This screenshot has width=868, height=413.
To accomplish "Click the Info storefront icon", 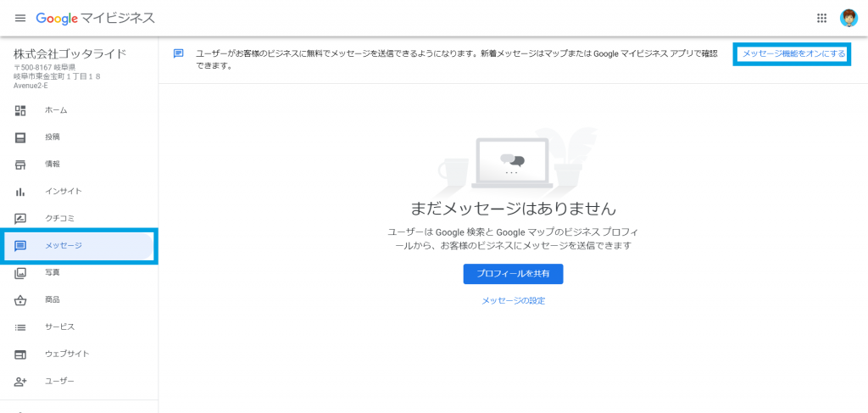I will 20,165.
